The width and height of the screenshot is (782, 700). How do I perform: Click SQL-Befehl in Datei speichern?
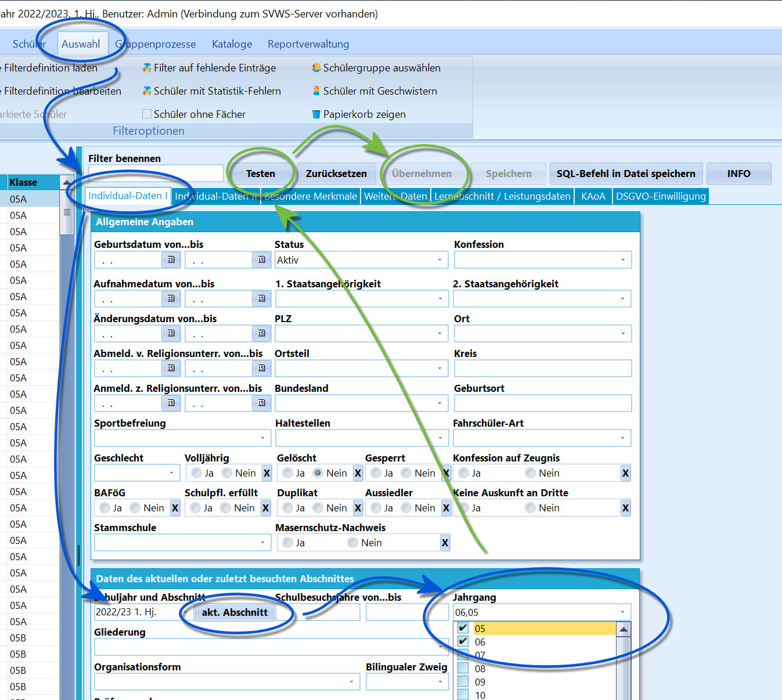pyautogui.click(x=626, y=174)
